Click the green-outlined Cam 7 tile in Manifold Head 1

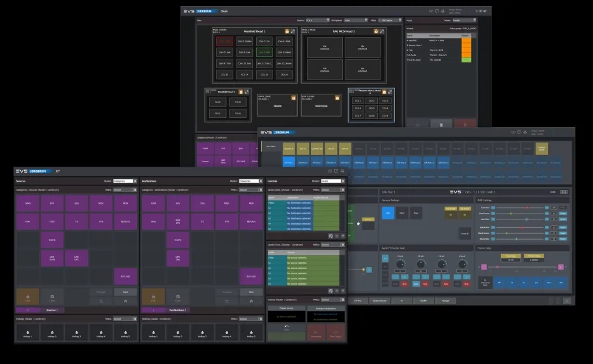click(x=264, y=52)
